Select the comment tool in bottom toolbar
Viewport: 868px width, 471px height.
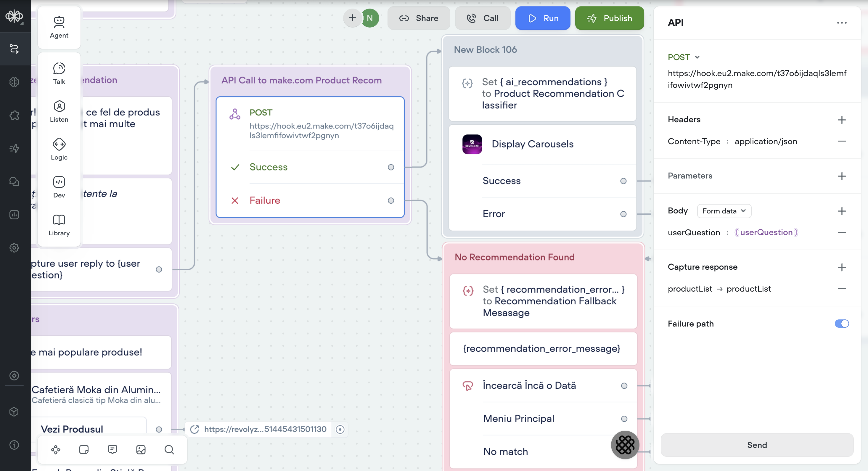point(112,450)
